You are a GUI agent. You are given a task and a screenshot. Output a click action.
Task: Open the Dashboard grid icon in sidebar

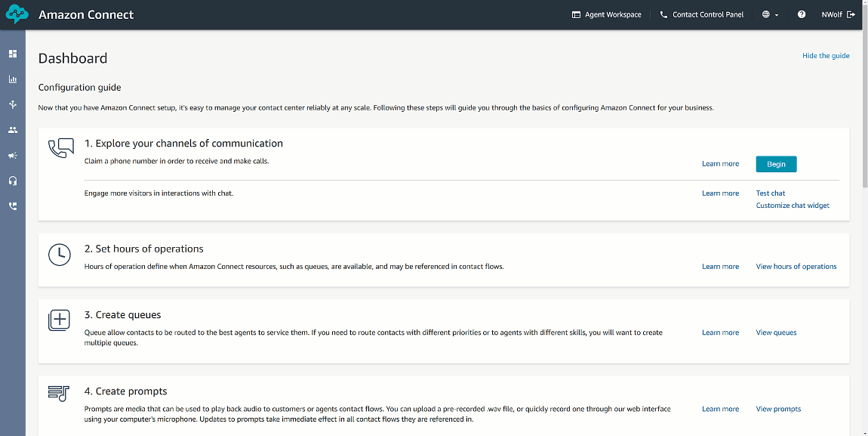(13, 54)
